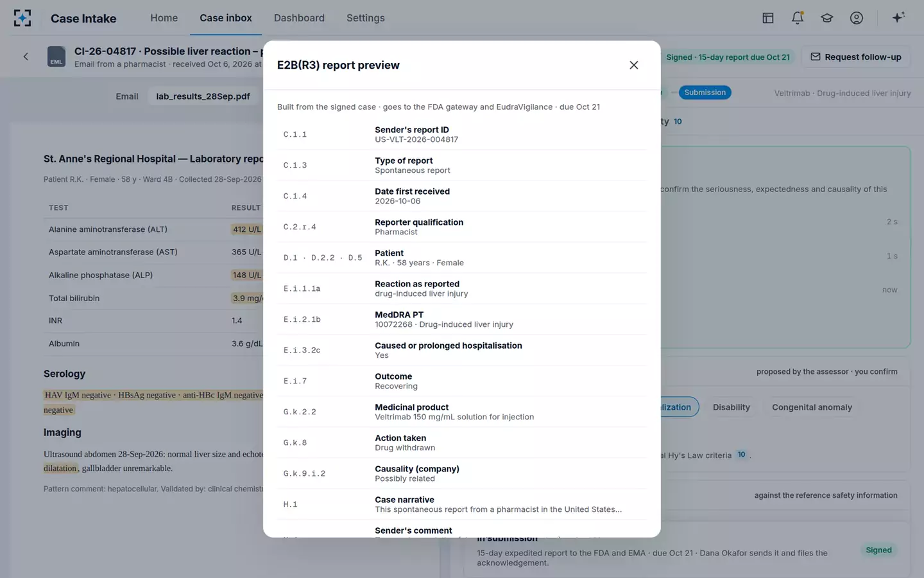
Task: Click the Serology heading
Action: click(x=64, y=374)
